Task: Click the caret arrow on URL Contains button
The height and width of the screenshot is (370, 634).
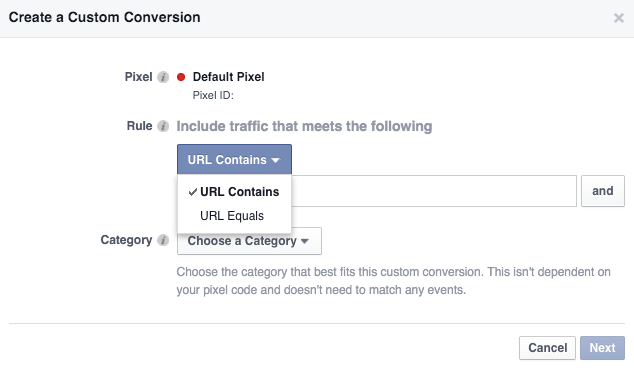Action: 276,161
